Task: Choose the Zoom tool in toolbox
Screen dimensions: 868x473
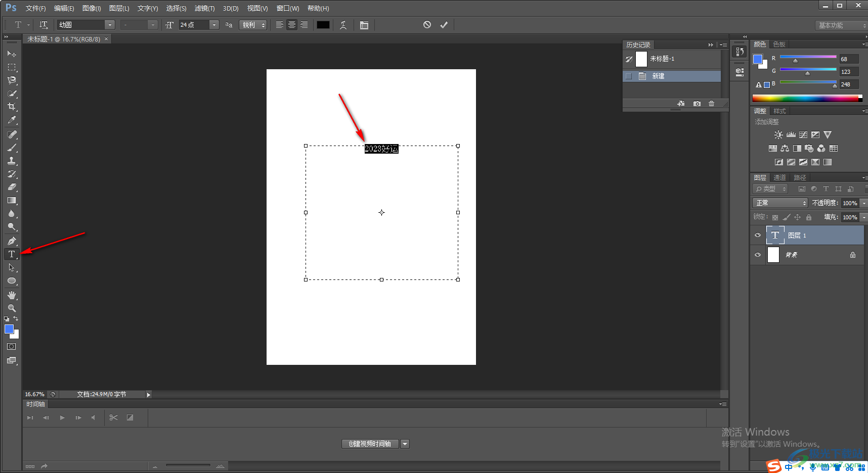Action: click(x=12, y=308)
